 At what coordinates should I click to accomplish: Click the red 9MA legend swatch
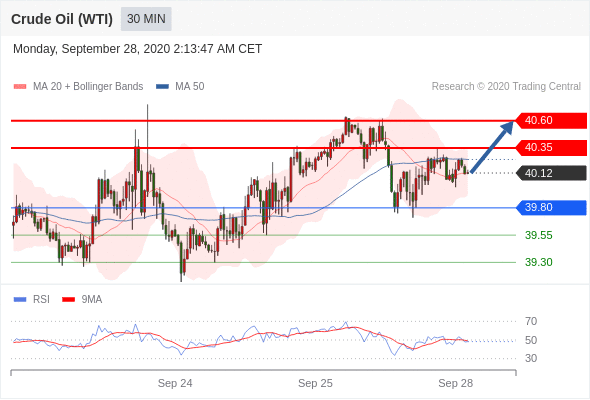click(x=68, y=300)
